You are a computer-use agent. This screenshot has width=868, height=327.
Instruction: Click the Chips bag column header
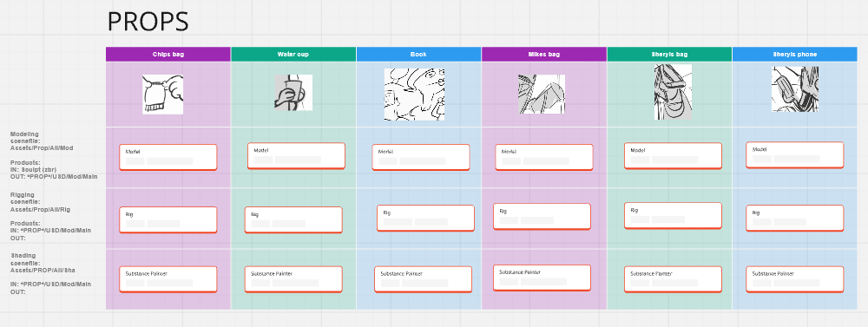click(x=168, y=55)
